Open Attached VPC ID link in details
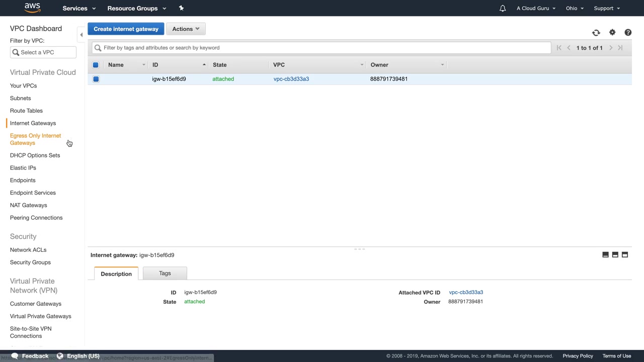The image size is (644, 362). (466, 292)
